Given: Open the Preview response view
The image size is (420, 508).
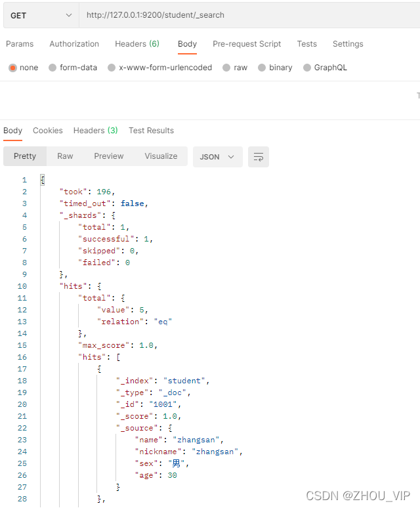Looking at the screenshot, I should pyautogui.click(x=109, y=156).
